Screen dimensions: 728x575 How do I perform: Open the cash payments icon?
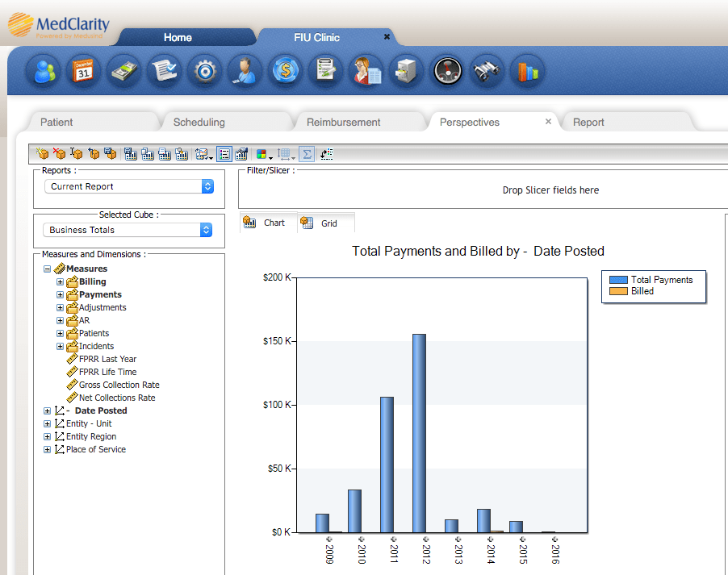coord(124,71)
